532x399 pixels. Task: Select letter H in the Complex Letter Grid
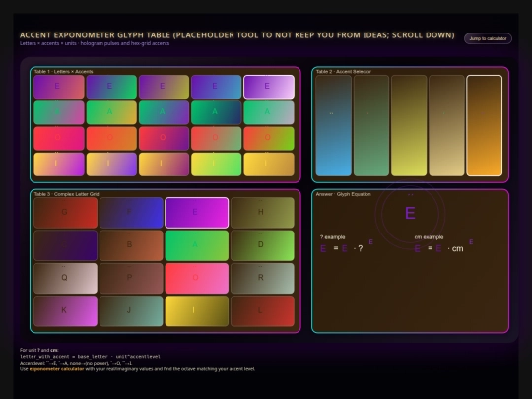[x=262, y=213]
